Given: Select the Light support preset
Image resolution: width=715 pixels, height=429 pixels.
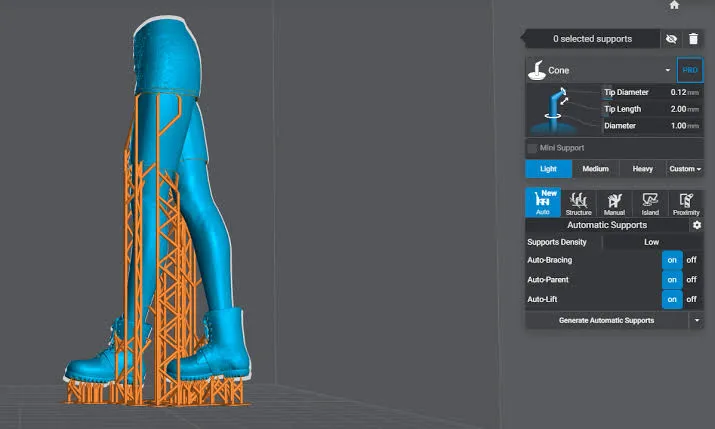Looking at the screenshot, I should (x=548, y=169).
